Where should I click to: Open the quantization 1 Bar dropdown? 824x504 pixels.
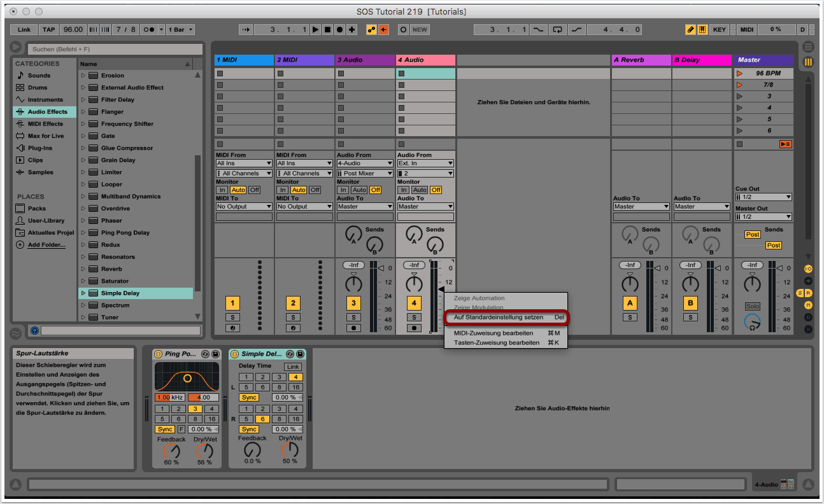click(181, 30)
